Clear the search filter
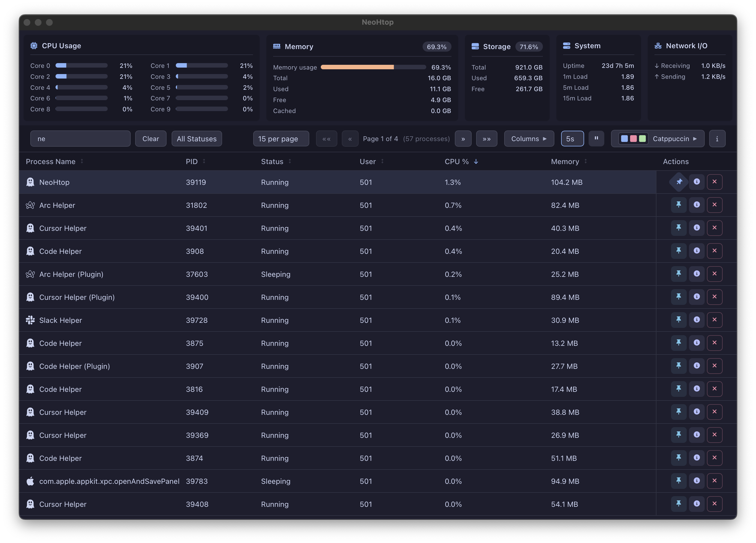Screen dimensions: 756x543 (x=151, y=139)
